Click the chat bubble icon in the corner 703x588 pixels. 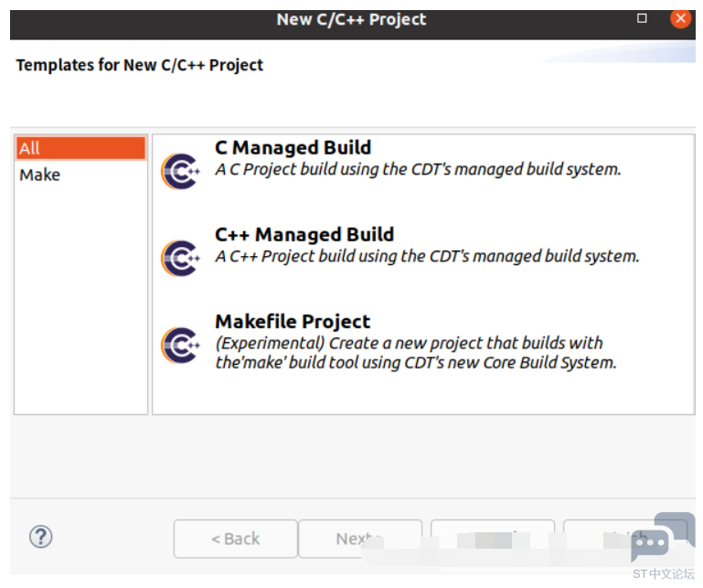pyautogui.click(x=650, y=546)
